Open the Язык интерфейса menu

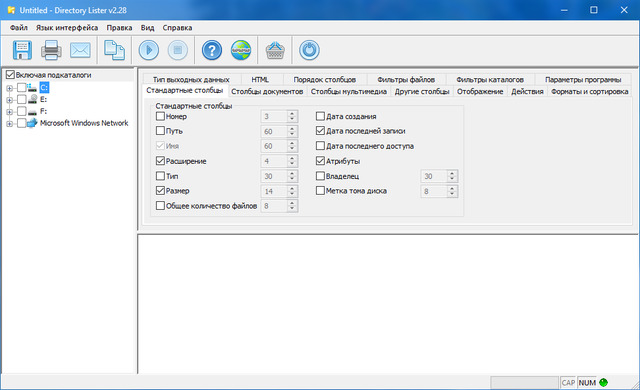67,28
